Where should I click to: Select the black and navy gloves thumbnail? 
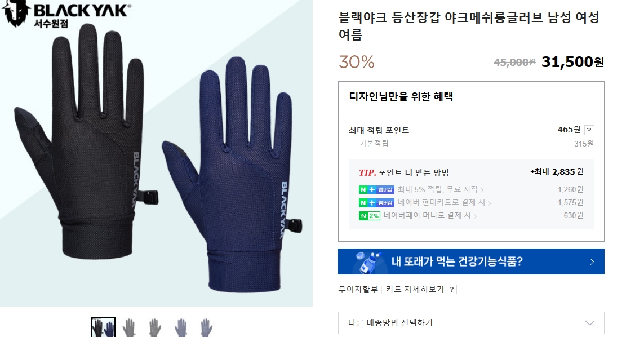pyautogui.click(x=103, y=327)
